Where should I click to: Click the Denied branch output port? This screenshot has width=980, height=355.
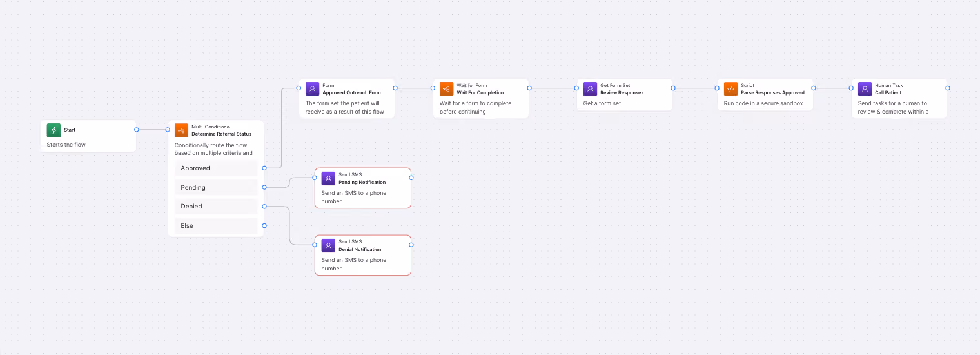coord(264,207)
